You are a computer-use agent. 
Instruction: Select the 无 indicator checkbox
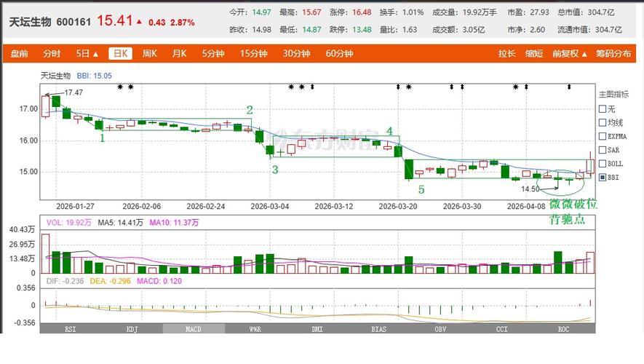click(603, 109)
